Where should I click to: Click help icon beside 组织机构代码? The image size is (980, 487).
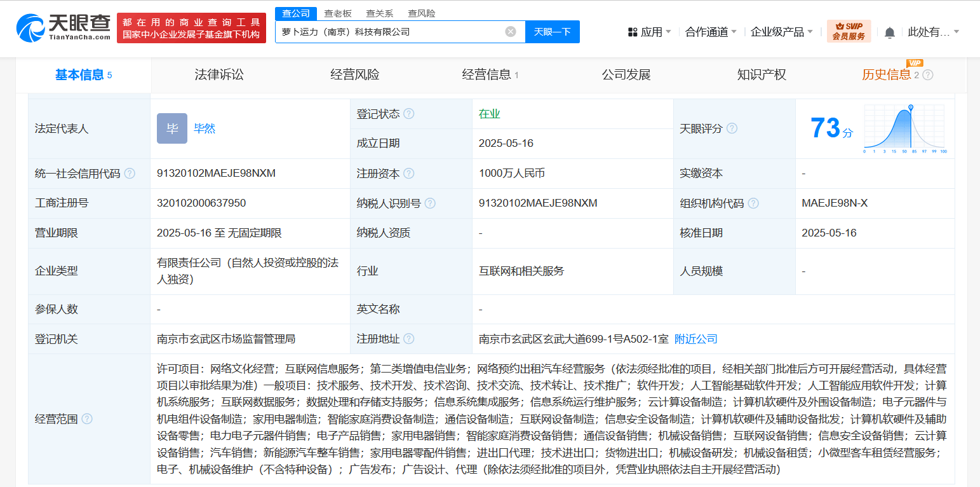[753, 203]
